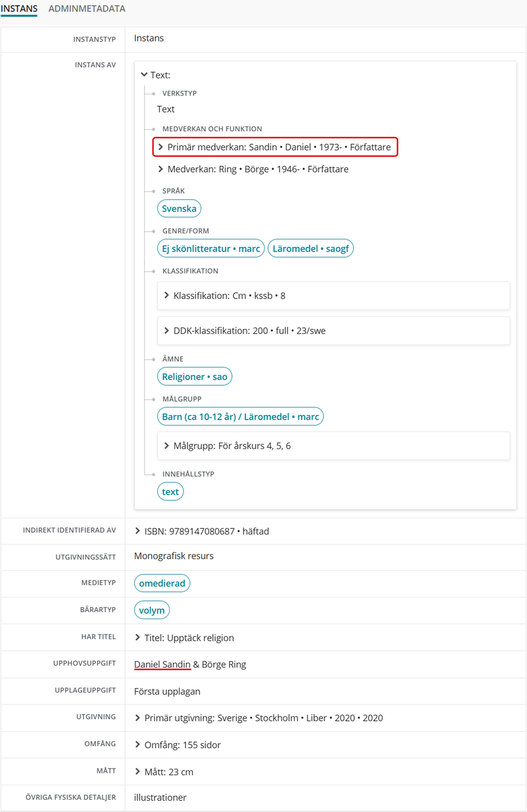
Task: Expand Titel: Upptäck religion entry
Action: tap(138, 638)
